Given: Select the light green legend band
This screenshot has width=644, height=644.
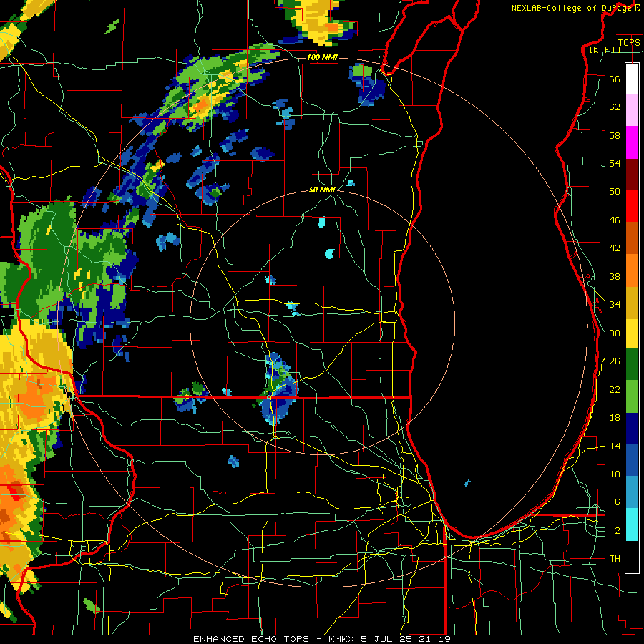Looking at the screenshot, I should click(x=632, y=396).
